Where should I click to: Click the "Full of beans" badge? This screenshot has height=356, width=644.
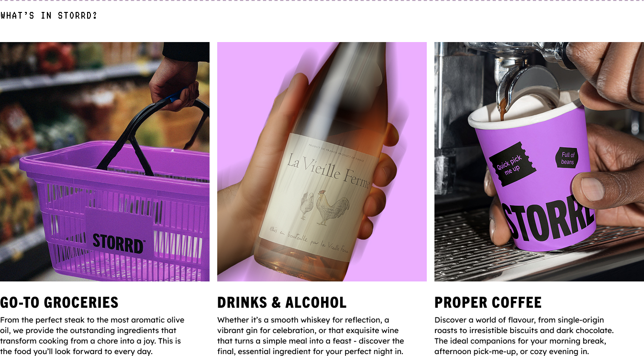[x=567, y=158]
